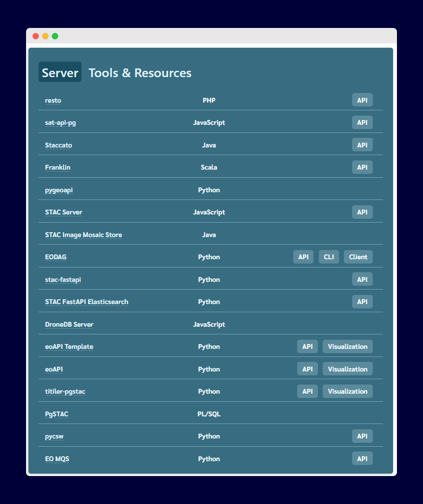Image resolution: width=423 pixels, height=504 pixels.
Task: Click the API button for resto
Action: pos(362,100)
